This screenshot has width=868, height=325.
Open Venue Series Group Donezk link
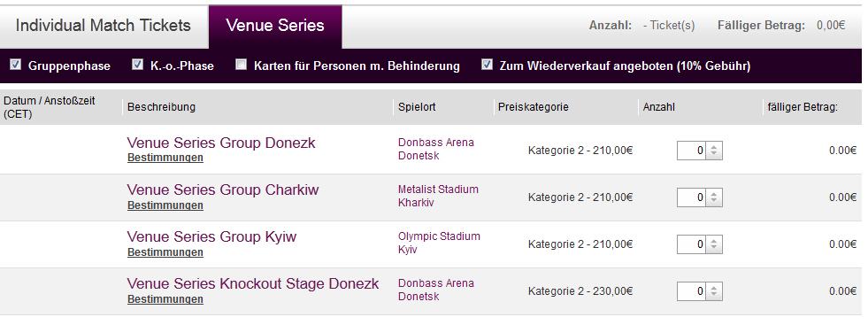point(221,143)
